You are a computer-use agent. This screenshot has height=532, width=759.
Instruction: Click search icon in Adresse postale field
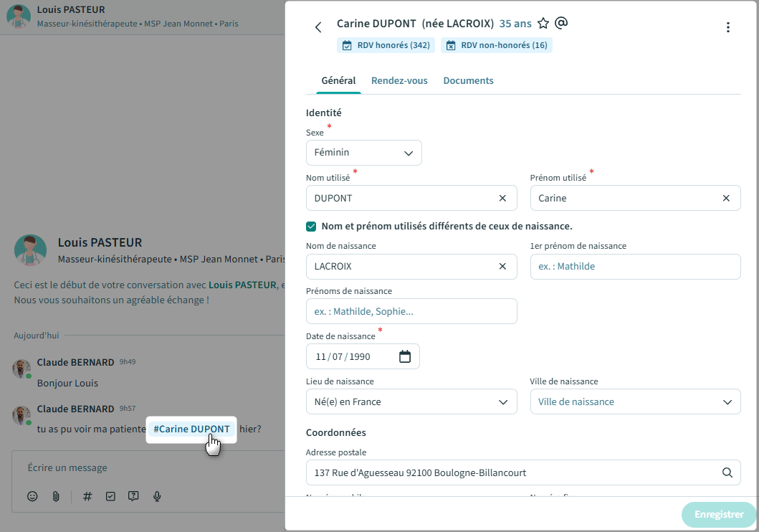[x=727, y=472]
